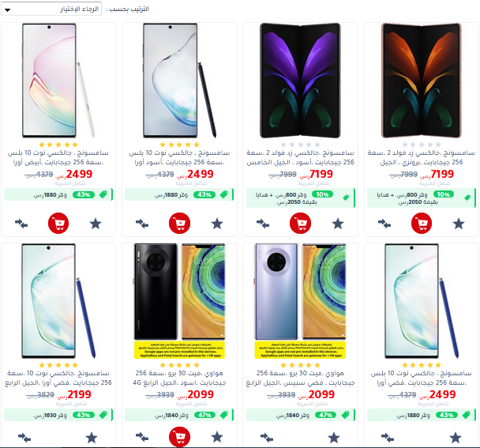
Task: Add black Huawei Mate 30 Pro to cart
Action: click(179, 437)
